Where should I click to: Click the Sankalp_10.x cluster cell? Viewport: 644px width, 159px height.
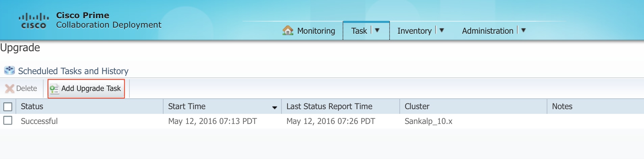[x=428, y=121]
